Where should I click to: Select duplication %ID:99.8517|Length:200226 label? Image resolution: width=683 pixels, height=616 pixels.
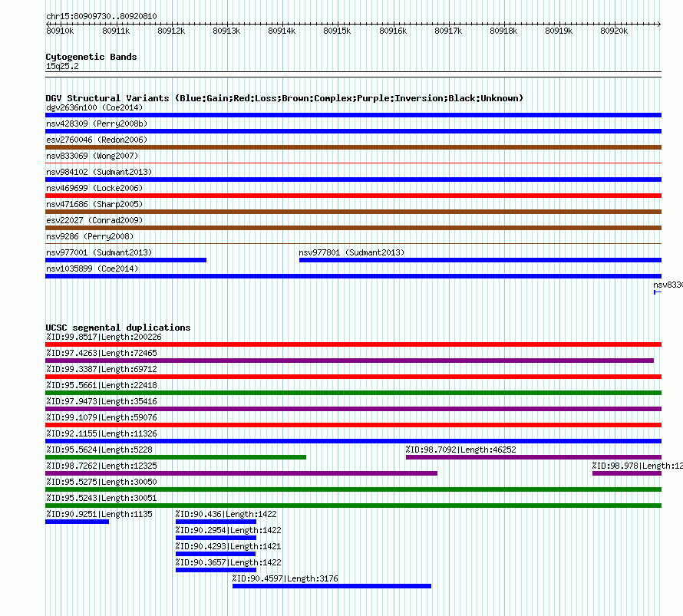point(104,337)
